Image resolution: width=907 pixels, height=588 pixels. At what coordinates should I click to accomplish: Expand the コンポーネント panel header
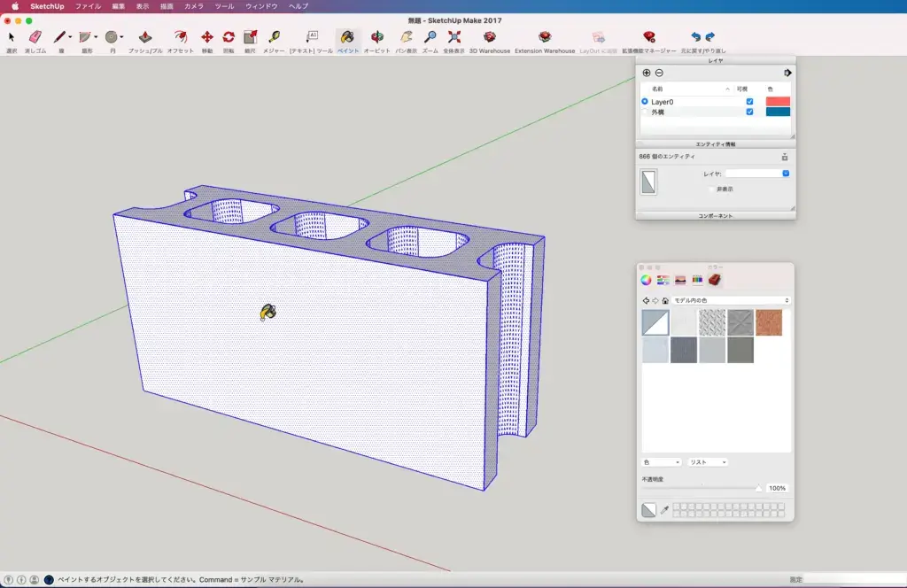pos(716,216)
